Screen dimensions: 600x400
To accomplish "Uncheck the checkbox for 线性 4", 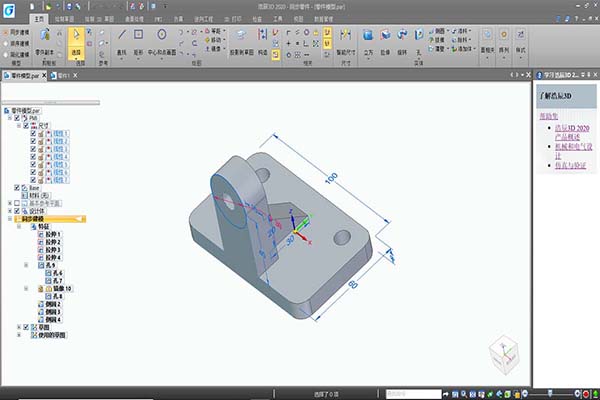I will coord(33,157).
